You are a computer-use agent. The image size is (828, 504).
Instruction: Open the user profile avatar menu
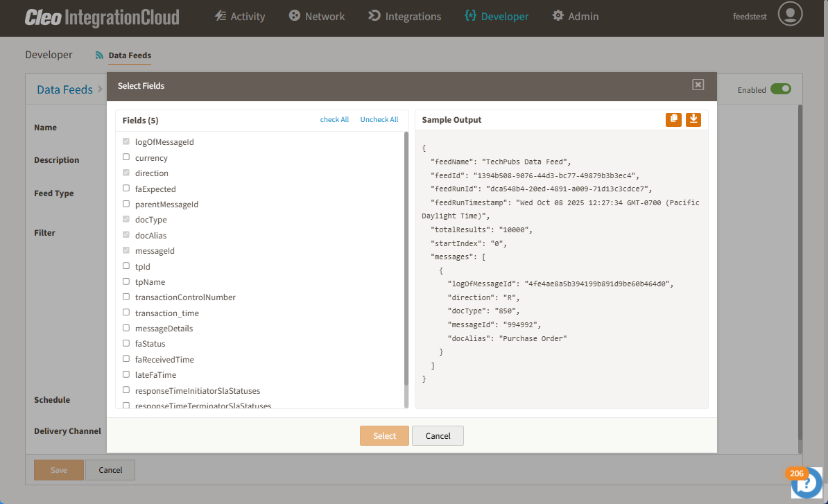pyautogui.click(x=790, y=15)
